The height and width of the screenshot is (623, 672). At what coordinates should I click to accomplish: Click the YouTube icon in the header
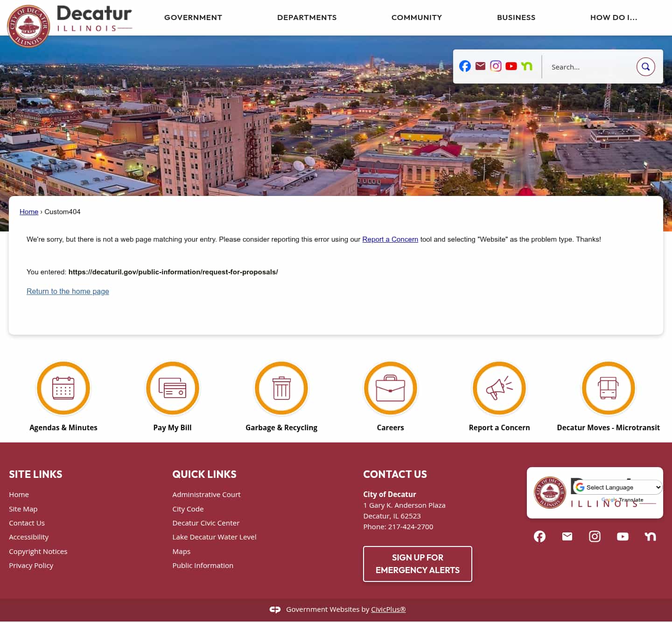point(511,66)
